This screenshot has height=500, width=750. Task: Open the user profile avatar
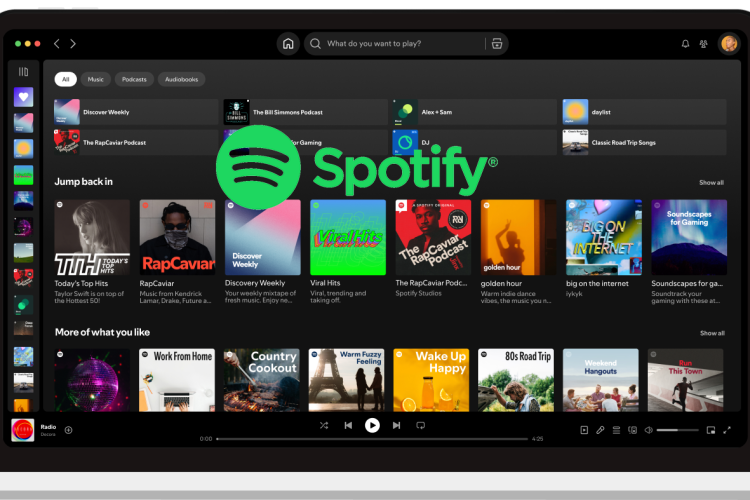(729, 44)
